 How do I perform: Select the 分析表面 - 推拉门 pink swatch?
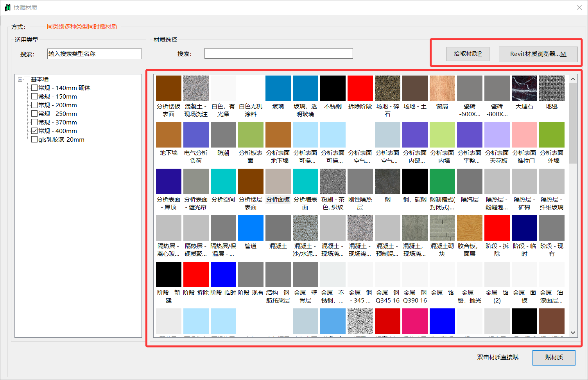tap(524, 135)
